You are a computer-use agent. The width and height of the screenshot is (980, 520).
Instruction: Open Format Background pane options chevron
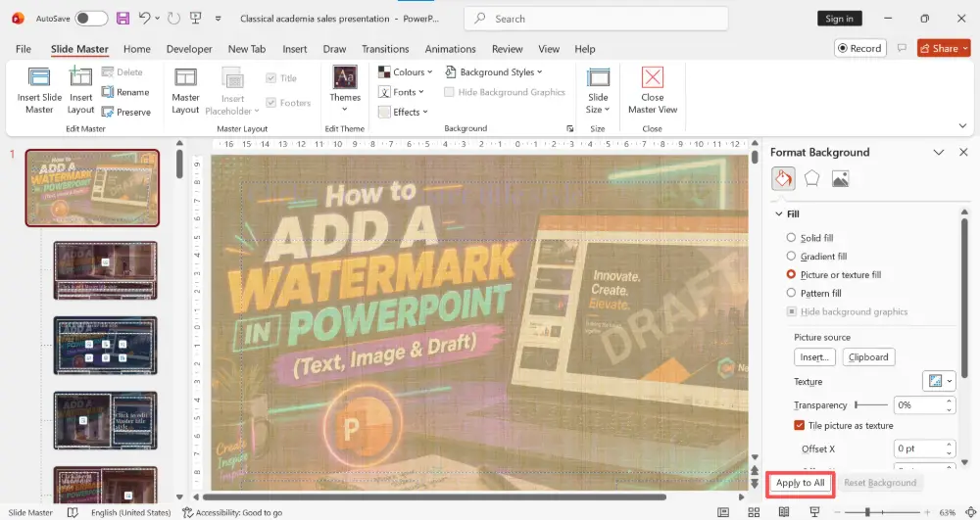(x=938, y=153)
